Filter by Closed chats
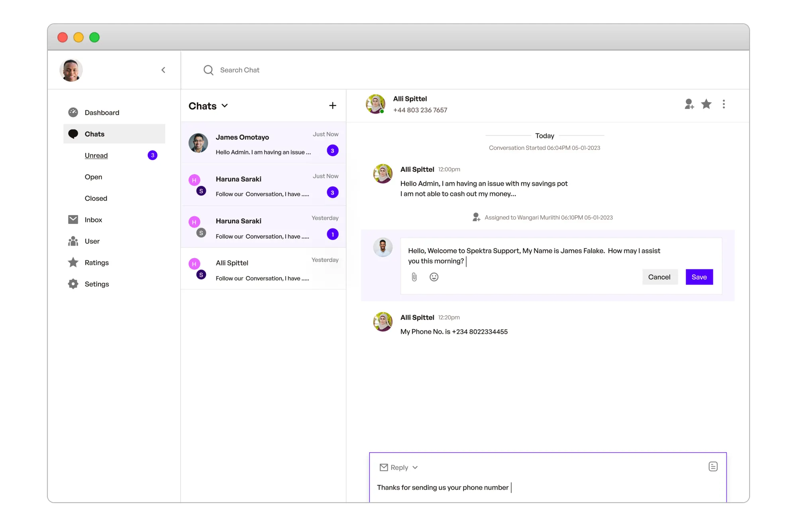 pos(96,198)
